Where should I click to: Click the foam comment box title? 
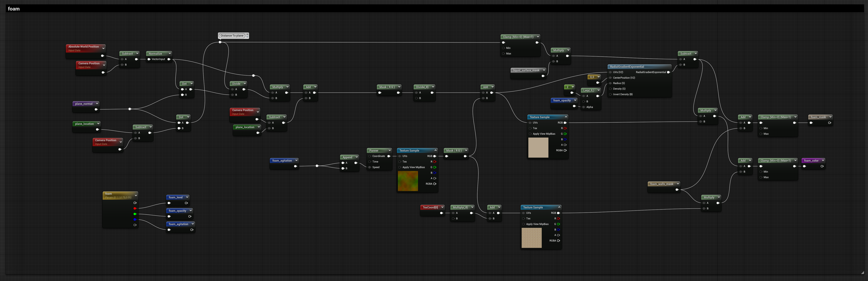pyautogui.click(x=14, y=9)
